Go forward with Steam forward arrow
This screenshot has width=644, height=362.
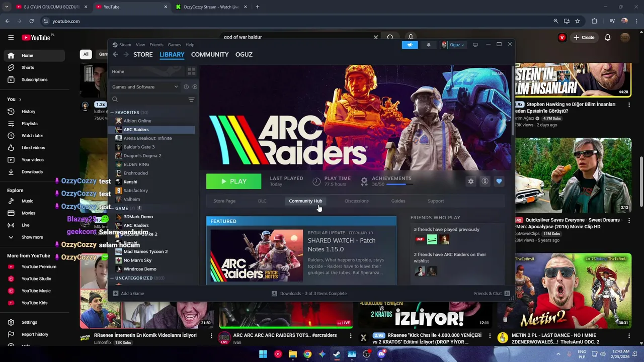[x=126, y=54]
